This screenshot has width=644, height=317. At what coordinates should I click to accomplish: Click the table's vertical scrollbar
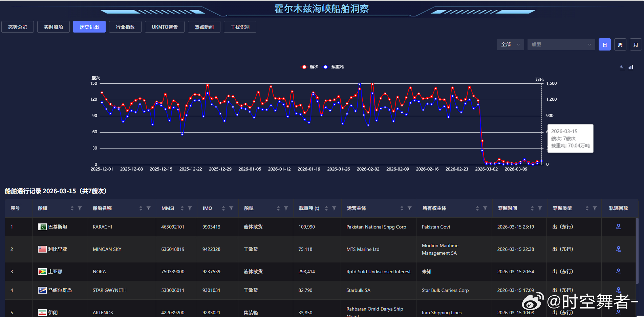point(637,251)
